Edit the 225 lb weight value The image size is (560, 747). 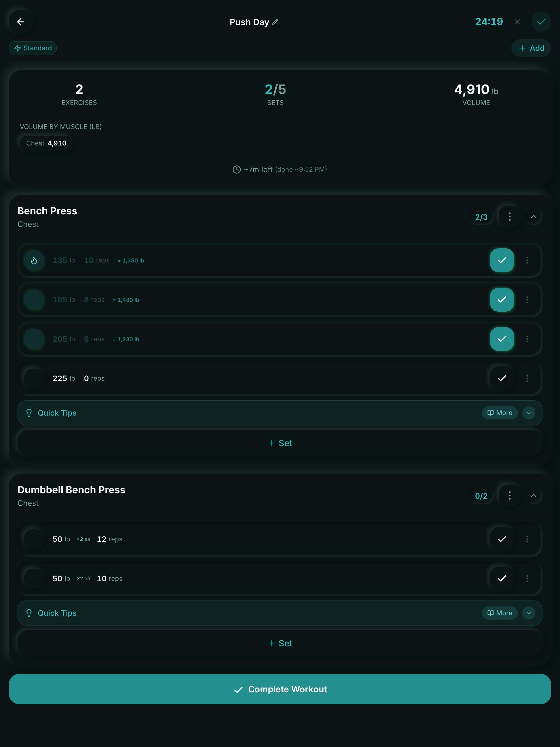point(60,379)
